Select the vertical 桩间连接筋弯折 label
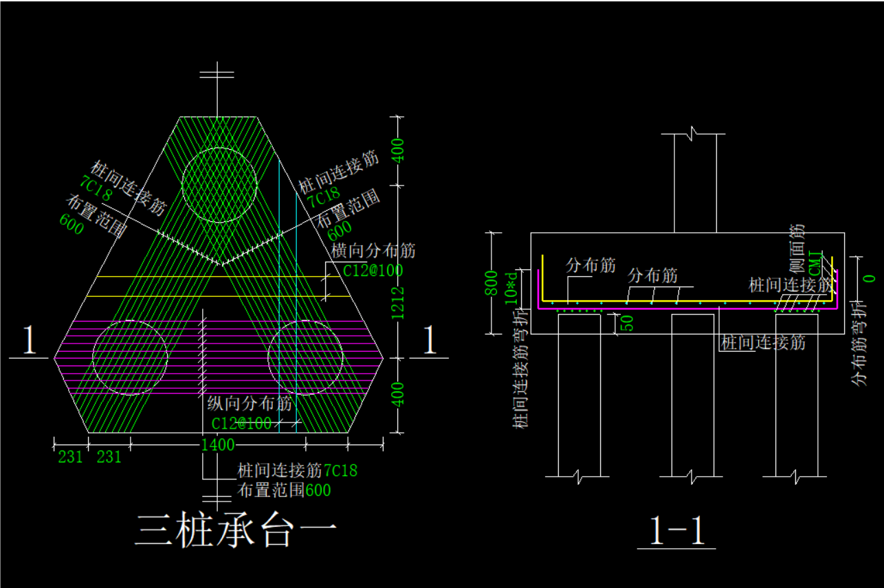 522,370
